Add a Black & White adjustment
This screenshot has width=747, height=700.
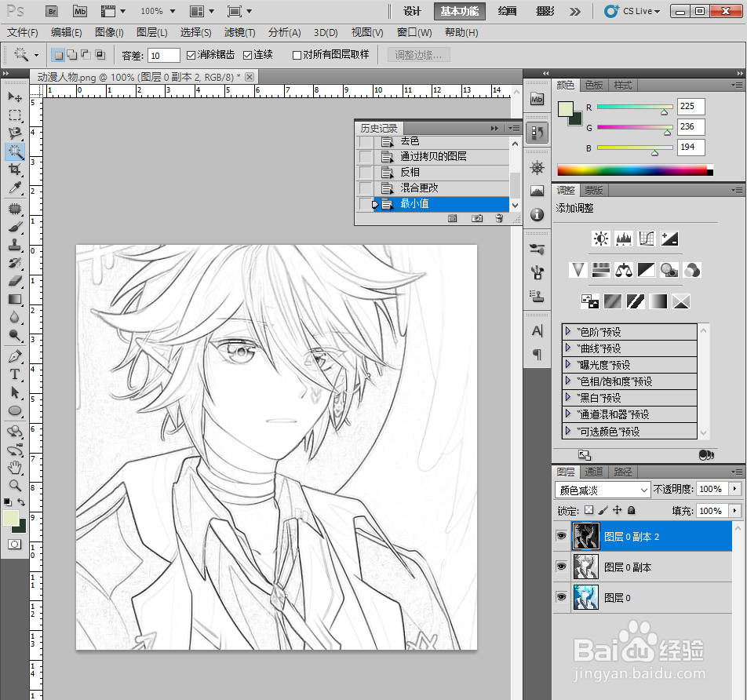647,270
